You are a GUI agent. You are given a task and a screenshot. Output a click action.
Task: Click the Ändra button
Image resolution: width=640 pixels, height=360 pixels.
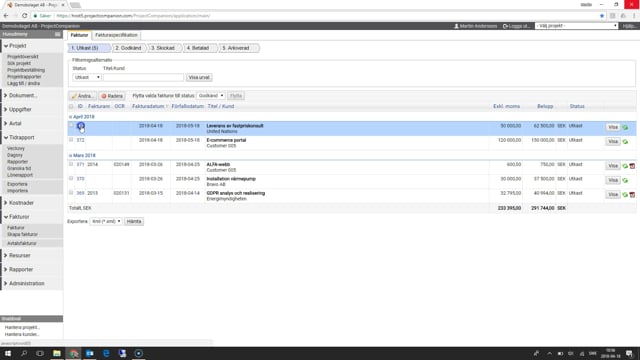tap(82, 96)
